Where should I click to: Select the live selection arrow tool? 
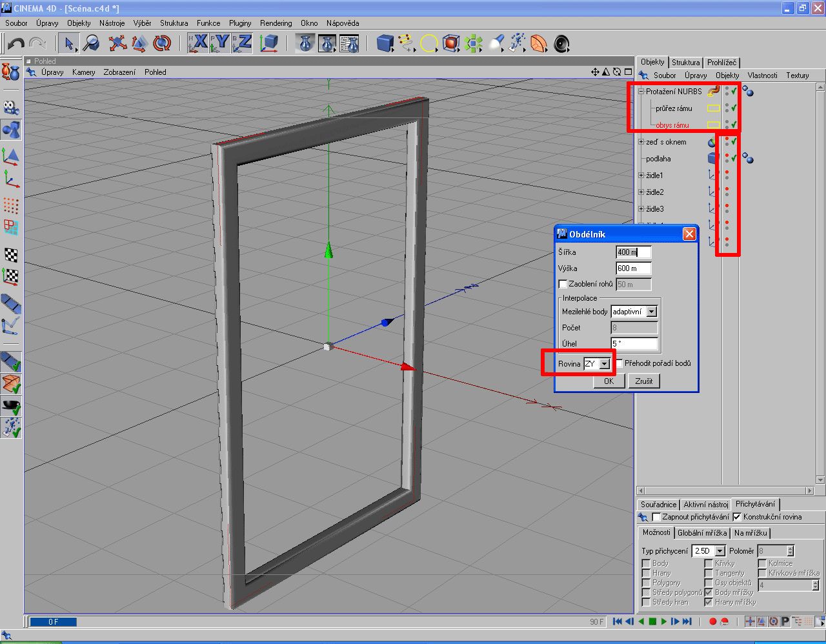point(68,44)
